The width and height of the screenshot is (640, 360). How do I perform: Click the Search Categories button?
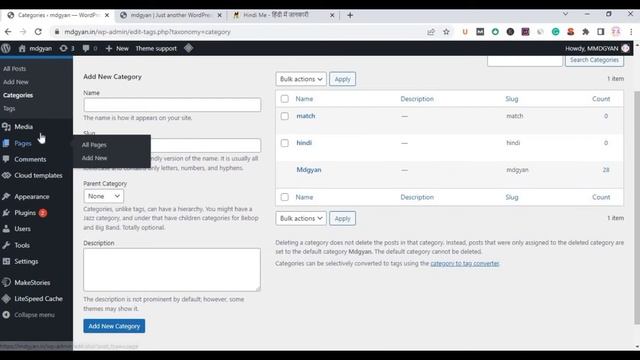(x=594, y=60)
